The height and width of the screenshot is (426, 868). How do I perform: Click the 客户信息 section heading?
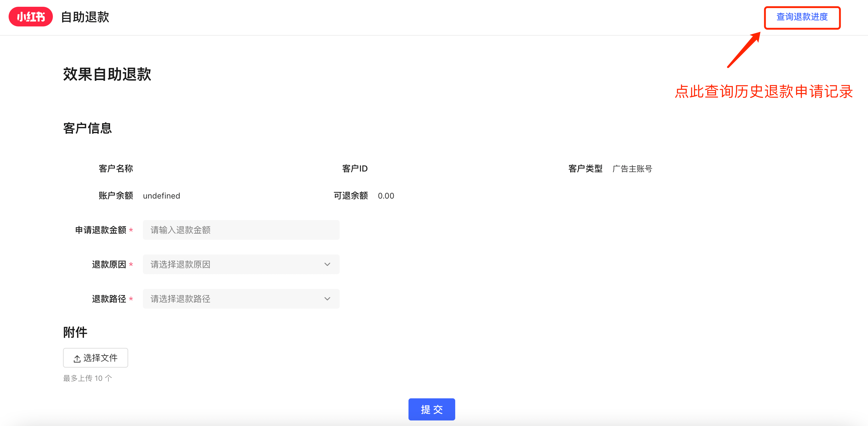tap(88, 128)
